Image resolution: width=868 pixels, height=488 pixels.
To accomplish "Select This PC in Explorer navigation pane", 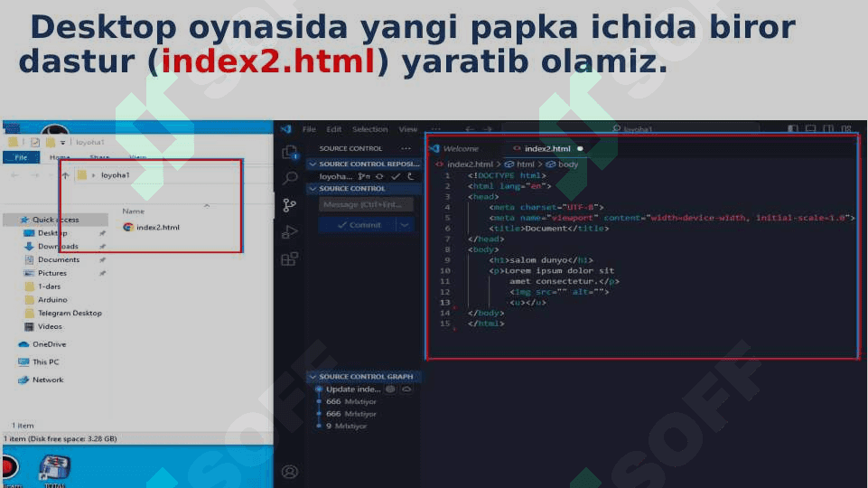I will [x=45, y=361].
